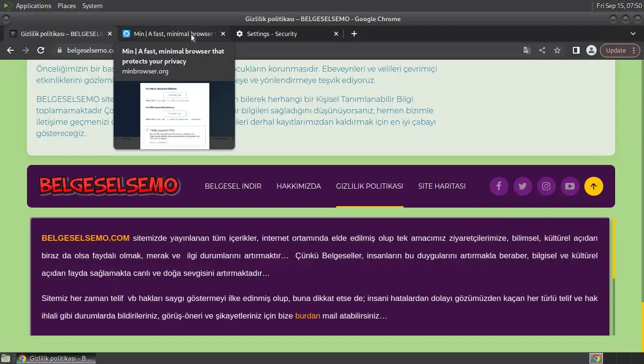Click the share page icon
644x364 pixels.
pyautogui.click(x=542, y=50)
